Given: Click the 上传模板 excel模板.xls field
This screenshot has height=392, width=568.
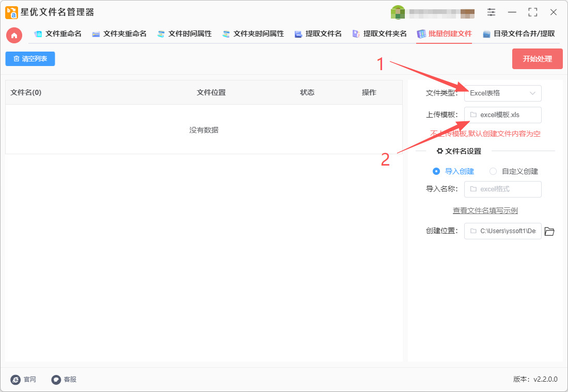Looking at the screenshot, I should coord(502,115).
